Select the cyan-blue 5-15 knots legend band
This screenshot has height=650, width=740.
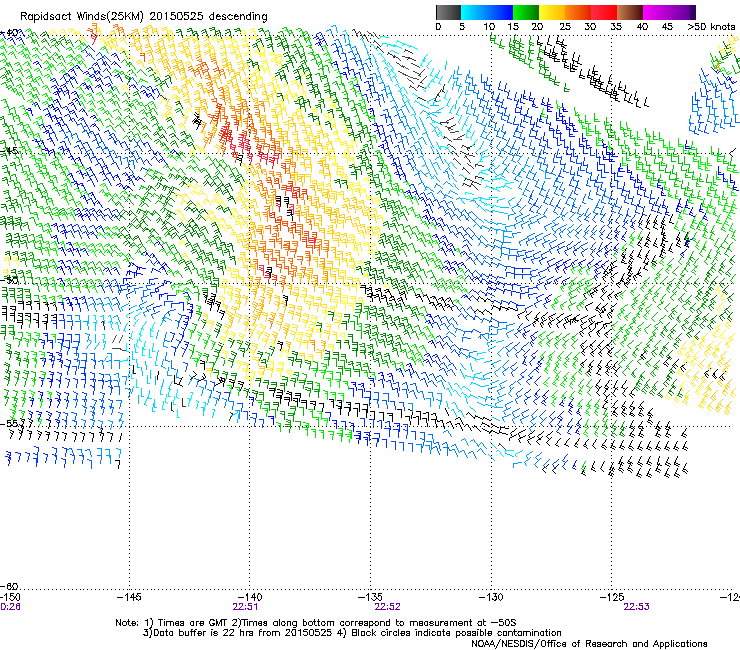point(487,12)
